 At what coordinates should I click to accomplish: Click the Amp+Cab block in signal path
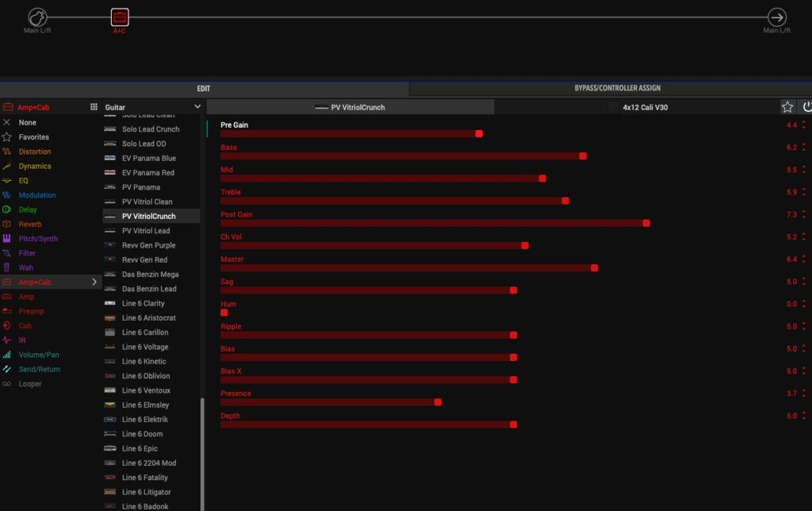point(119,17)
